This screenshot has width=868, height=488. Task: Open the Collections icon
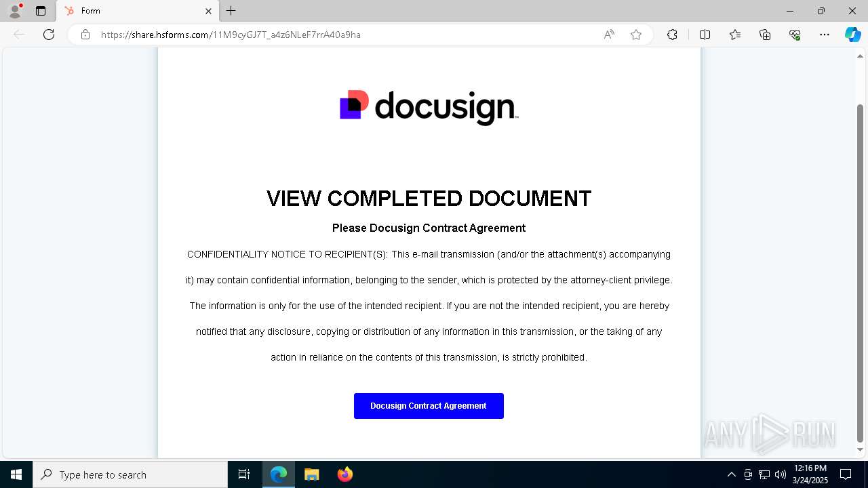click(765, 35)
